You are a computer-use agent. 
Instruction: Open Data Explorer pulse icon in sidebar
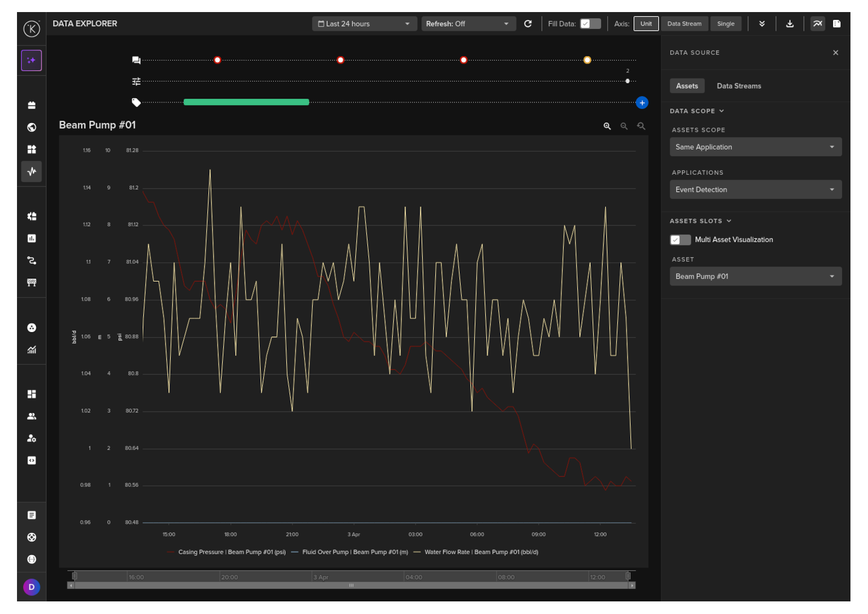(32, 172)
